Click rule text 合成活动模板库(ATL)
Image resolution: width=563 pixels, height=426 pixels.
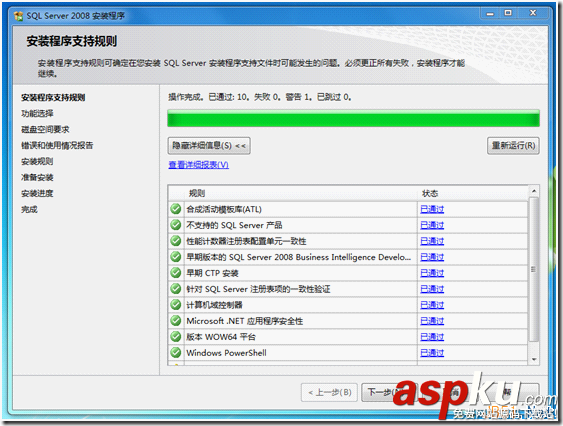point(224,209)
